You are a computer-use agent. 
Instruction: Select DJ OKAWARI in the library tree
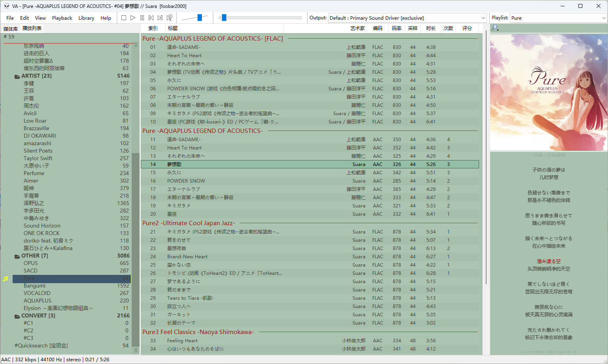(x=39, y=136)
